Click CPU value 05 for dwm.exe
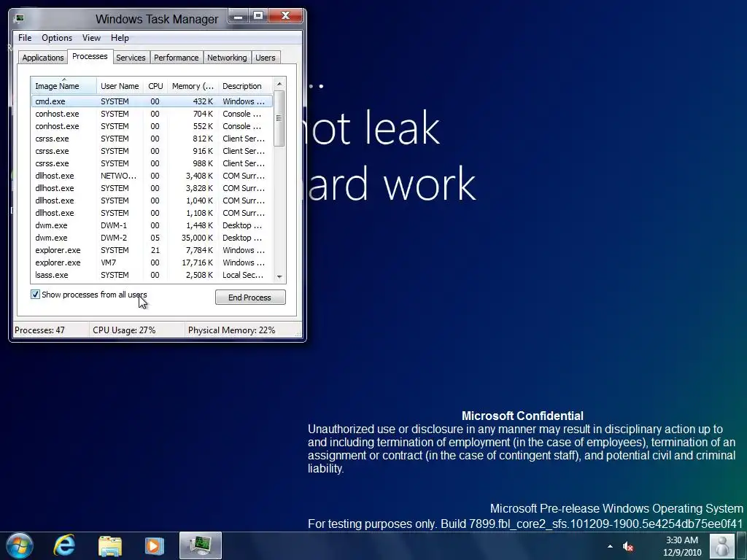The height and width of the screenshot is (560, 747). click(x=155, y=238)
